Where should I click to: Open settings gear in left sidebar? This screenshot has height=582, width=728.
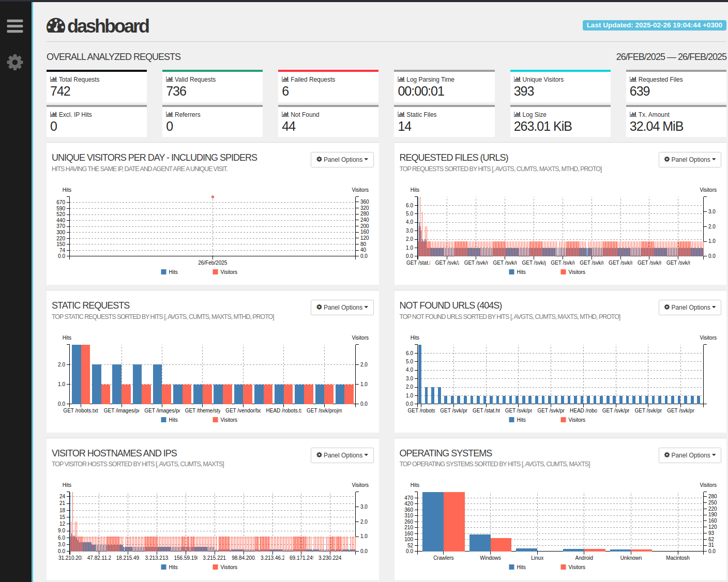pyautogui.click(x=15, y=62)
